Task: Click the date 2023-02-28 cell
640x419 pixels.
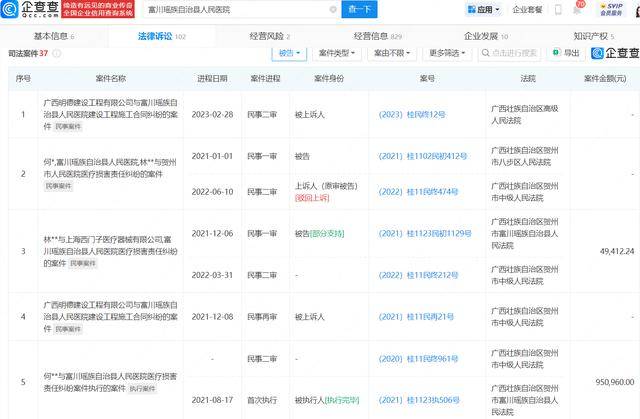Action: [212, 115]
